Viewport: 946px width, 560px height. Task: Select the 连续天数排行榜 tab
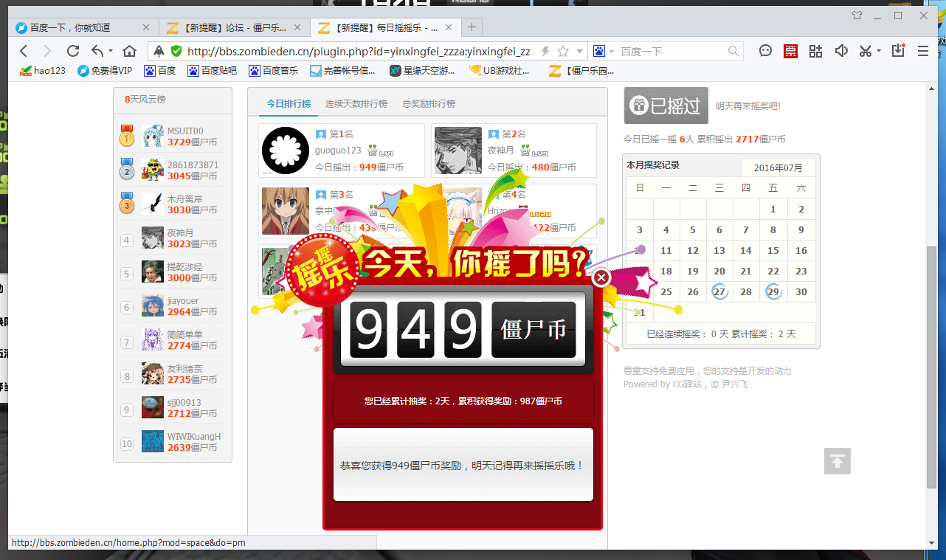point(356,103)
